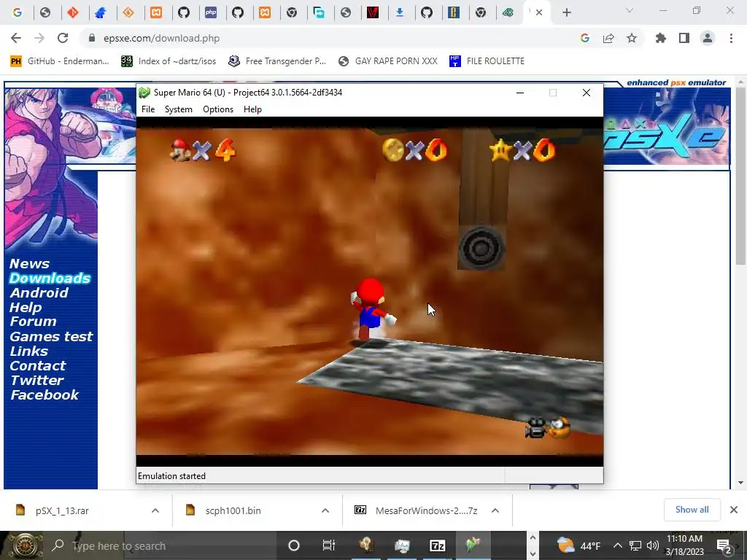The width and height of the screenshot is (747, 560).
Task: Go back in Chrome
Action: 16,38
